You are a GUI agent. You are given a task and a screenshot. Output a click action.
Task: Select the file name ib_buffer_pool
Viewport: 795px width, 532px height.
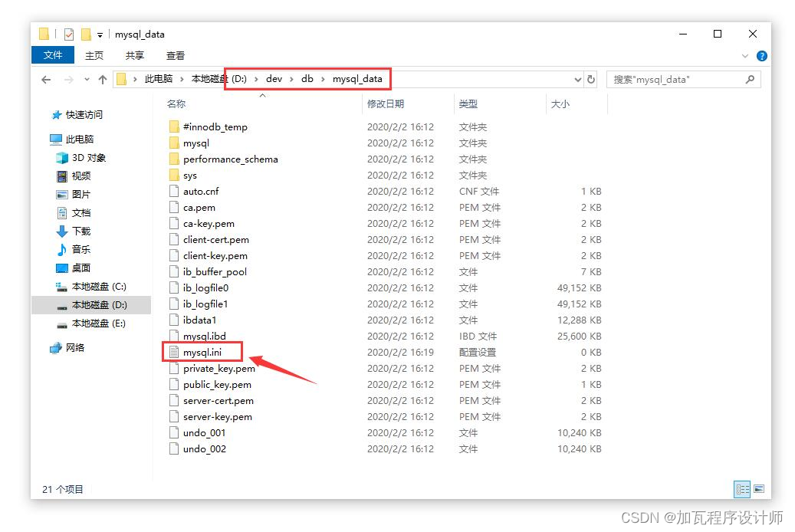pyautogui.click(x=215, y=272)
